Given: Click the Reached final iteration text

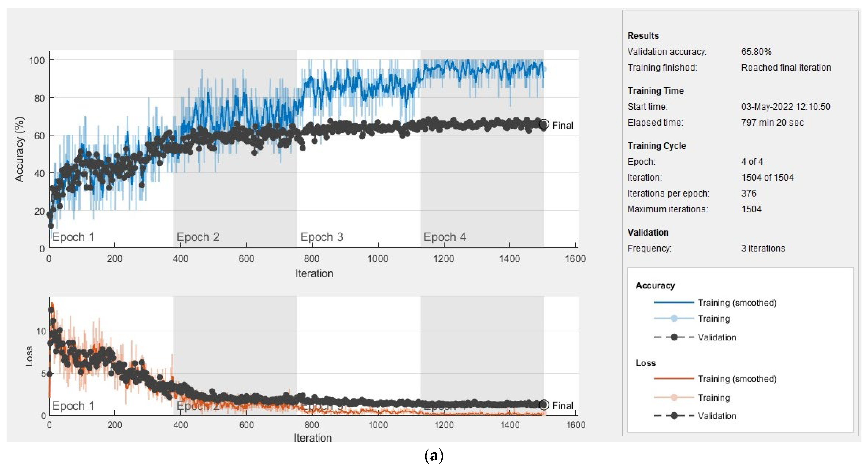Looking at the screenshot, I should [786, 67].
